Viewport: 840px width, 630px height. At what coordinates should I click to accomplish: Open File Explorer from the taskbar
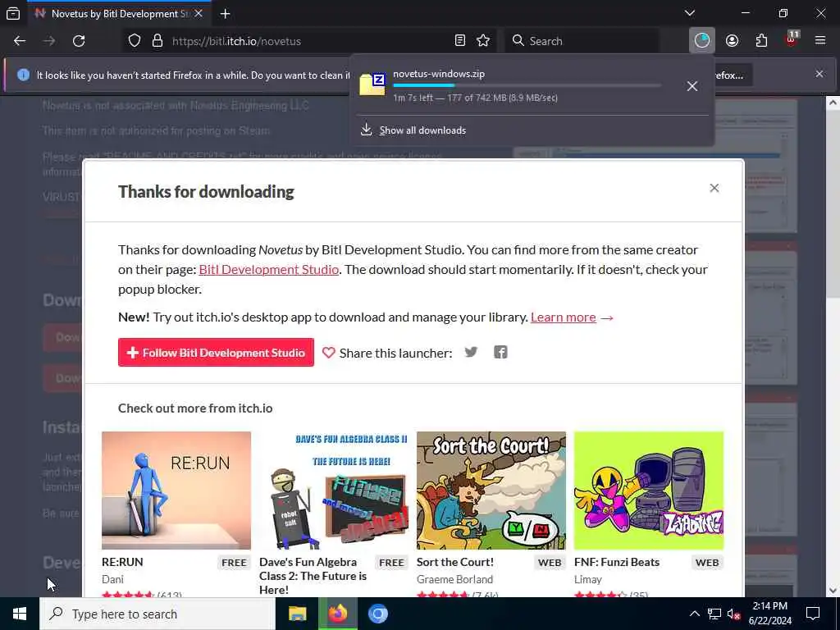coord(297,614)
